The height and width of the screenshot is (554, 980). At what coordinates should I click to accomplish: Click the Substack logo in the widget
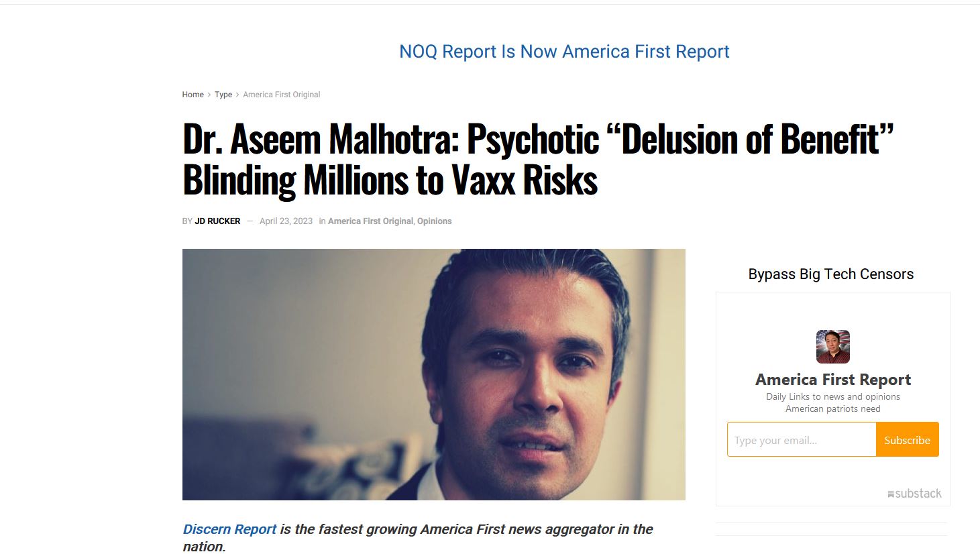pos(914,494)
